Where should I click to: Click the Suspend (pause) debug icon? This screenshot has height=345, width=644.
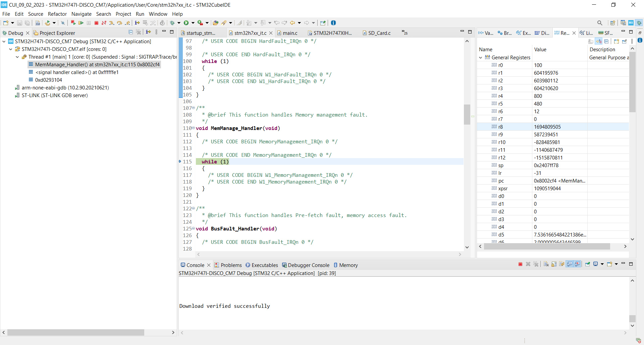point(89,23)
